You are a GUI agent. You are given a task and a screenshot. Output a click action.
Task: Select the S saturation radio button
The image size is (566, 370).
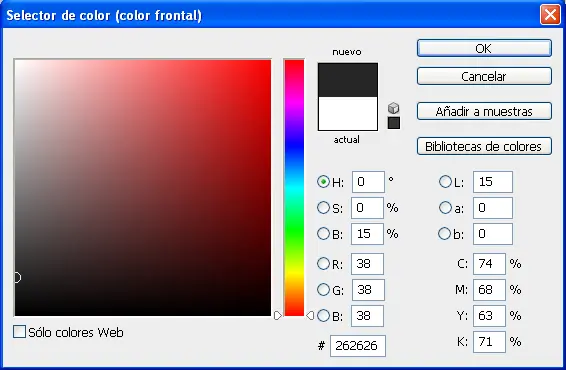(x=323, y=208)
